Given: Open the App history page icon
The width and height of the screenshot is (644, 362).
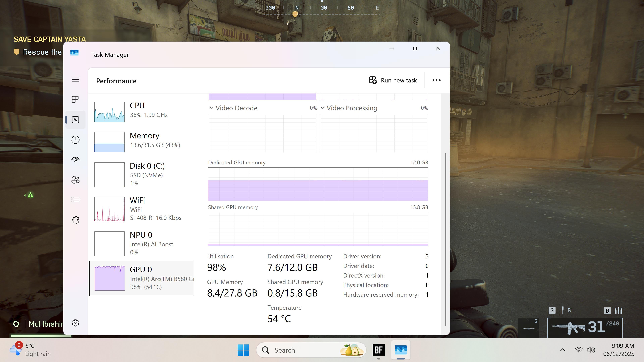Looking at the screenshot, I should (75, 140).
